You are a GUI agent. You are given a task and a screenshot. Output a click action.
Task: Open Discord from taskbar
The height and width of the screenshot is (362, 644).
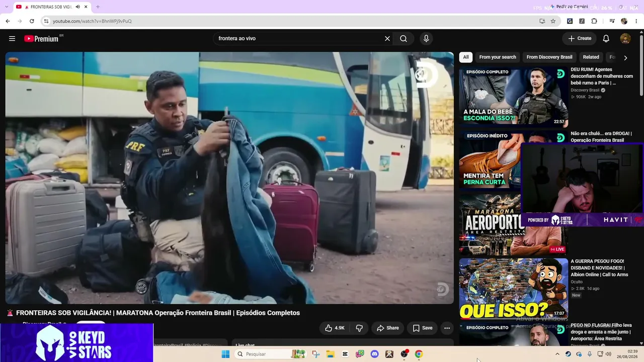click(x=374, y=354)
